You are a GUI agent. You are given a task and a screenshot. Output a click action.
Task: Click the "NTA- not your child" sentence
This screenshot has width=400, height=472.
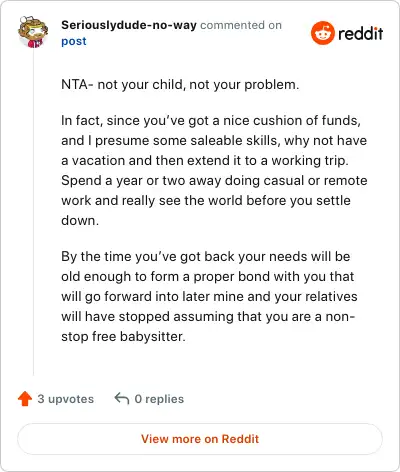click(x=180, y=85)
